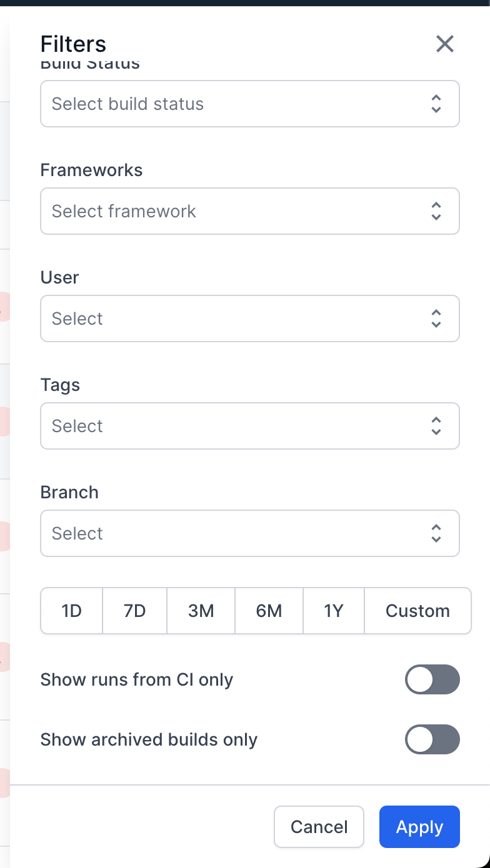Click the Cancel button
This screenshot has height=868, width=490.
(x=319, y=827)
